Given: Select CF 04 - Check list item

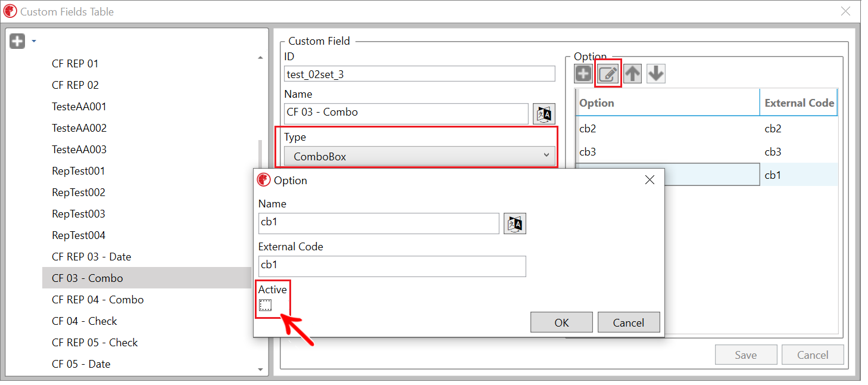Looking at the screenshot, I should (85, 321).
